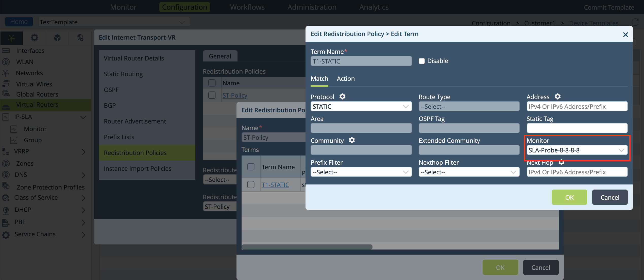Check the T1-STATIC term row checkbox

pyautogui.click(x=251, y=185)
